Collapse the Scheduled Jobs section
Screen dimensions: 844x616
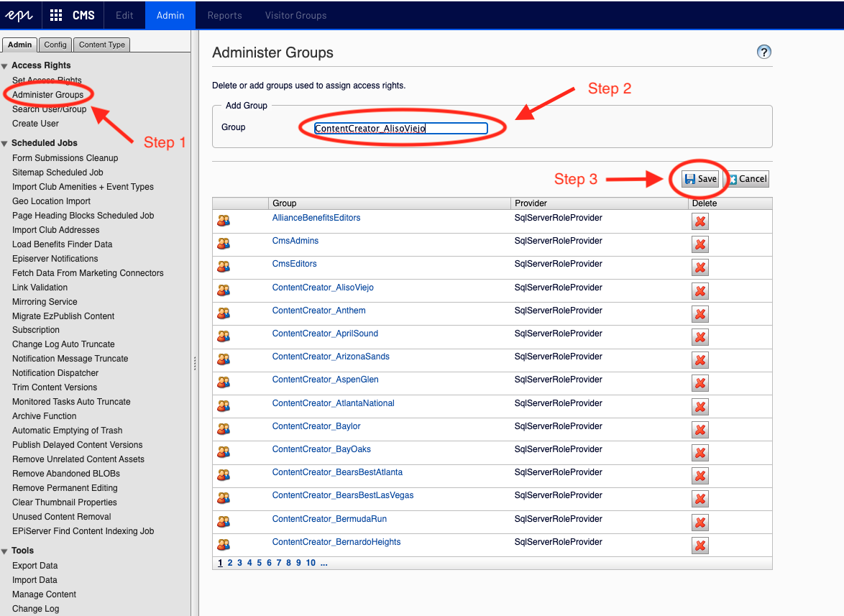pos(4,144)
